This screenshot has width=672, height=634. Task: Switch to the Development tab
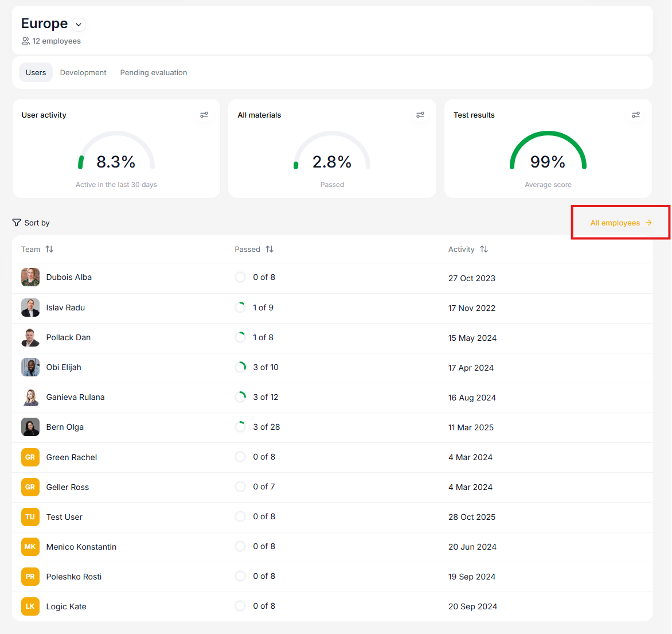point(83,72)
